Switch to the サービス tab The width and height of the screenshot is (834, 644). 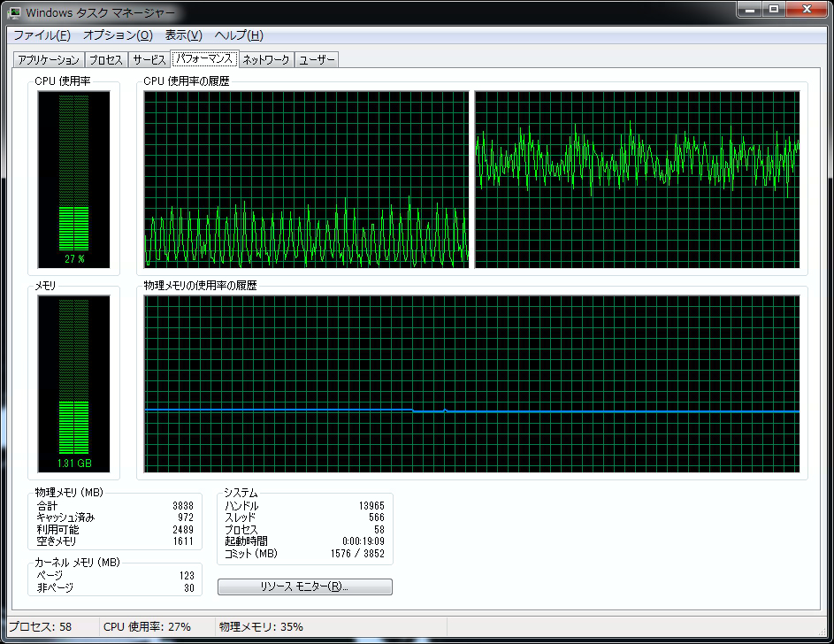click(149, 59)
